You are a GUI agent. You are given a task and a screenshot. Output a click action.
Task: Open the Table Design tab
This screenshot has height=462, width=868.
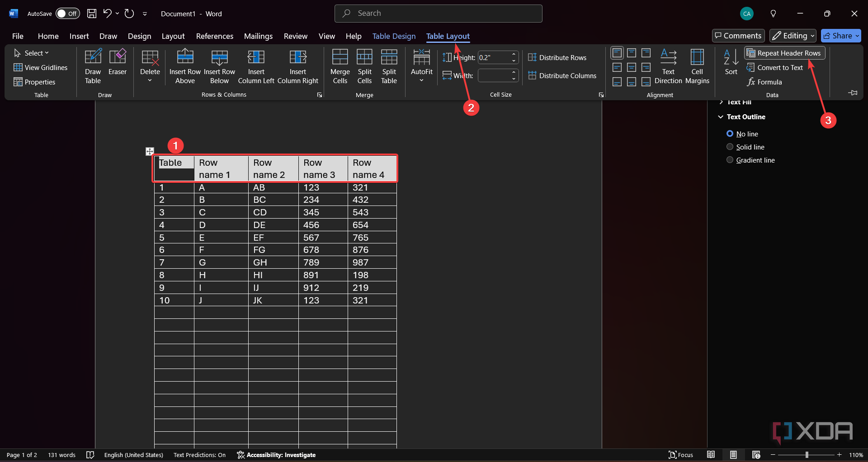tap(394, 36)
